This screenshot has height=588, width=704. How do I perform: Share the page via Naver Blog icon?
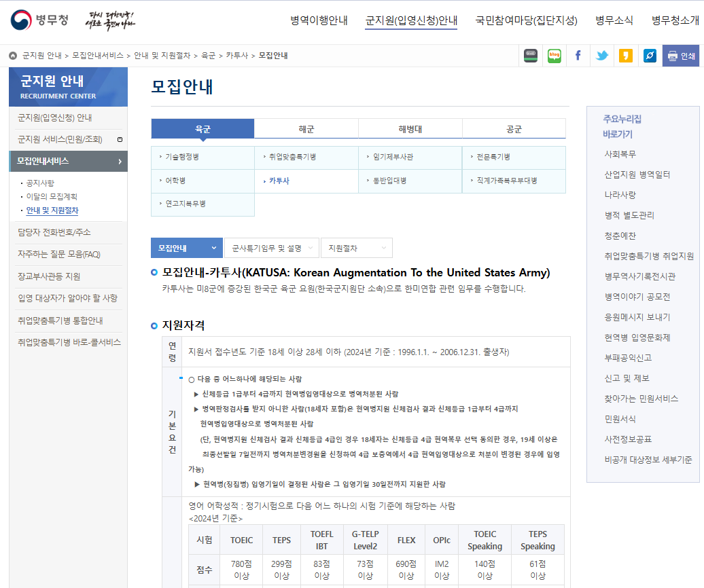coord(555,56)
